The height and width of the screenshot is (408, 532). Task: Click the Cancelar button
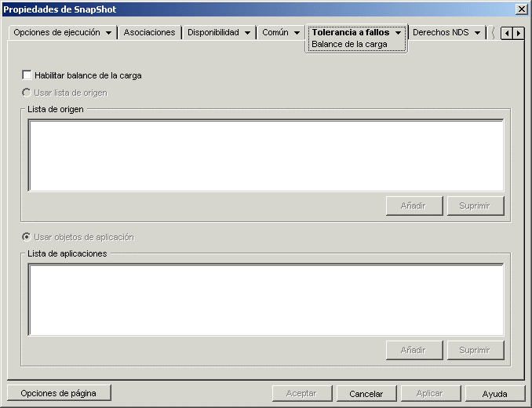coord(366,393)
